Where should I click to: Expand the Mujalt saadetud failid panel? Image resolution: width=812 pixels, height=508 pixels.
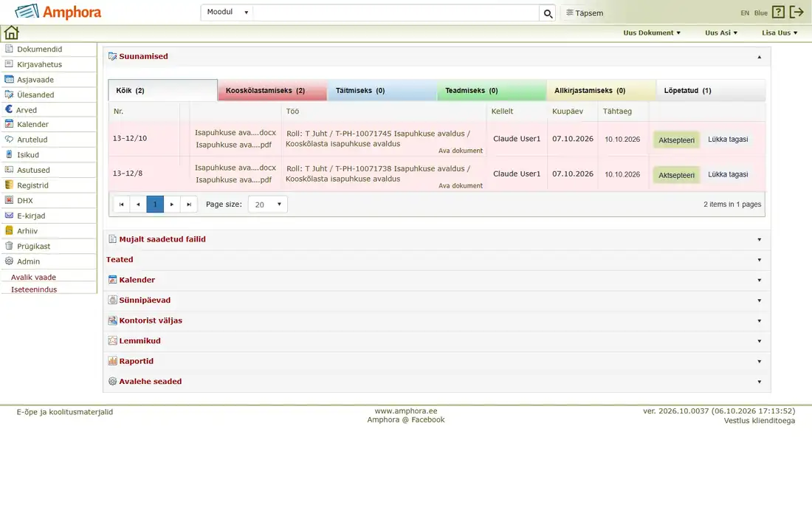[759, 240]
